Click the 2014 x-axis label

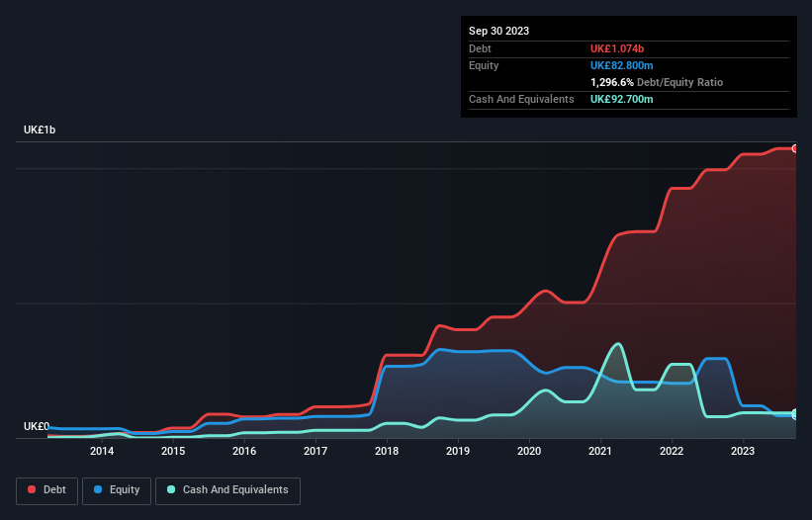pos(102,451)
